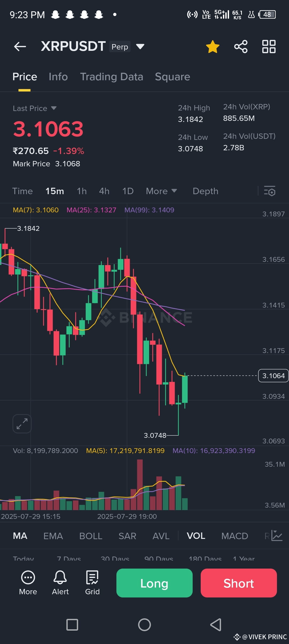Toggle the BOLL indicator

point(91,536)
